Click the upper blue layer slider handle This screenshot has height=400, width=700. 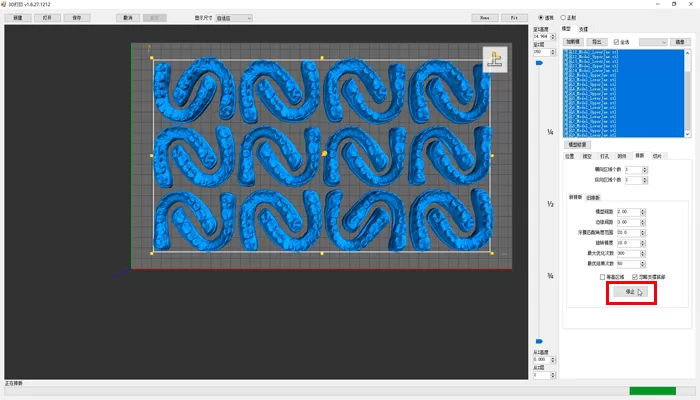click(x=539, y=63)
